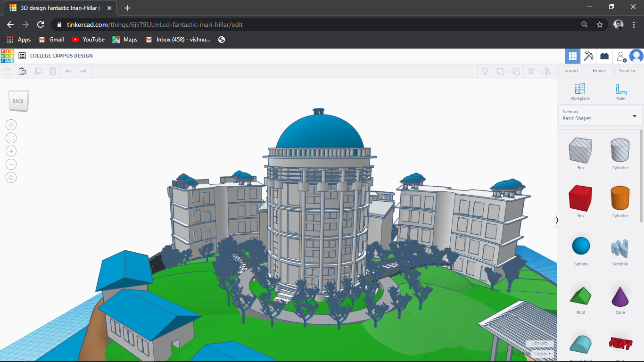644x362 pixels.
Task: Select the Ruler tool
Action: [621, 92]
